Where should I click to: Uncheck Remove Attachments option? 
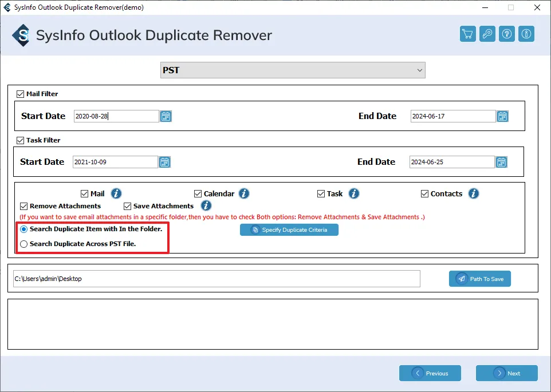(x=24, y=206)
